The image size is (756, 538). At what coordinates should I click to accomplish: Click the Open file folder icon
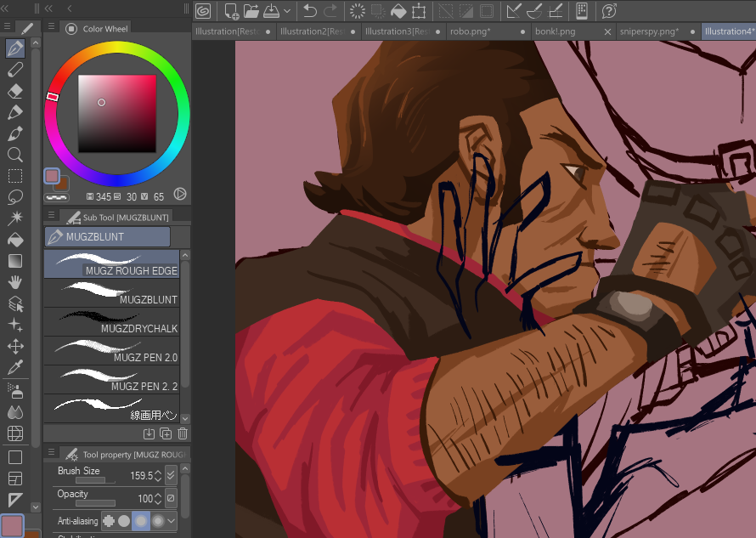(251, 10)
